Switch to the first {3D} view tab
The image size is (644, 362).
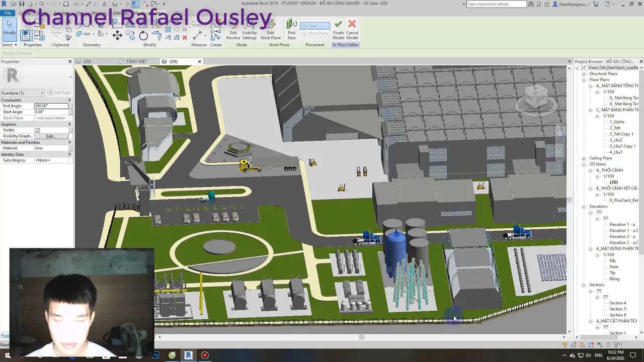(87, 61)
